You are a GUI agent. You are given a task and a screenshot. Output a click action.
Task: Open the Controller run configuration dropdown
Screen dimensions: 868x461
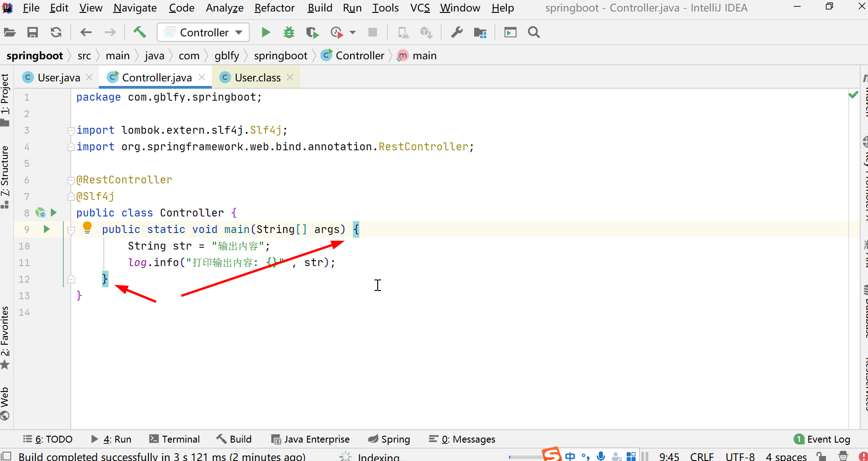(x=203, y=32)
